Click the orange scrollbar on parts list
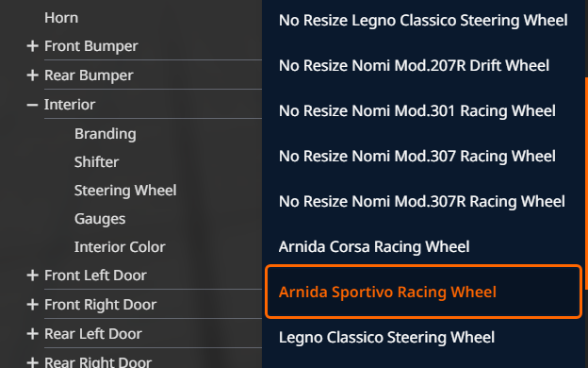Screen dimensions: 588x368 pyautogui.click(x=586, y=222)
